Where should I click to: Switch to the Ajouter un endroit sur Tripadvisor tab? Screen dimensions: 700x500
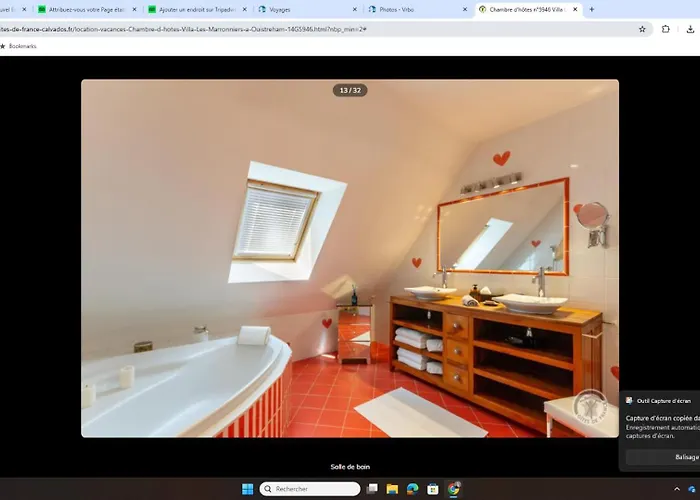[x=197, y=9]
